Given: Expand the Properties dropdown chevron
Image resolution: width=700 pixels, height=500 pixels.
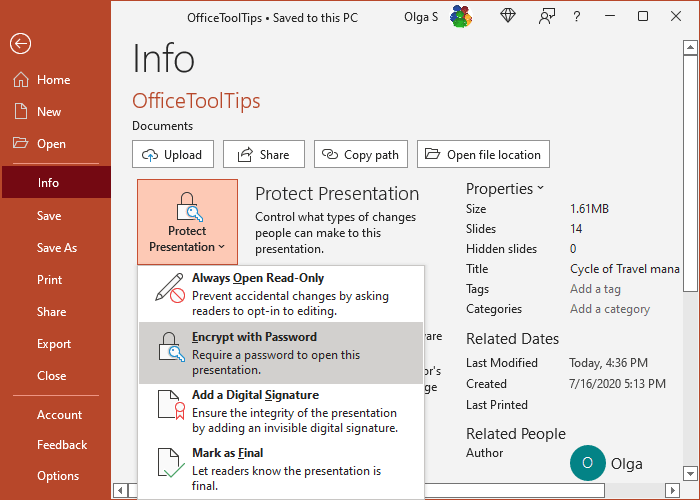Looking at the screenshot, I should pos(541,188).
